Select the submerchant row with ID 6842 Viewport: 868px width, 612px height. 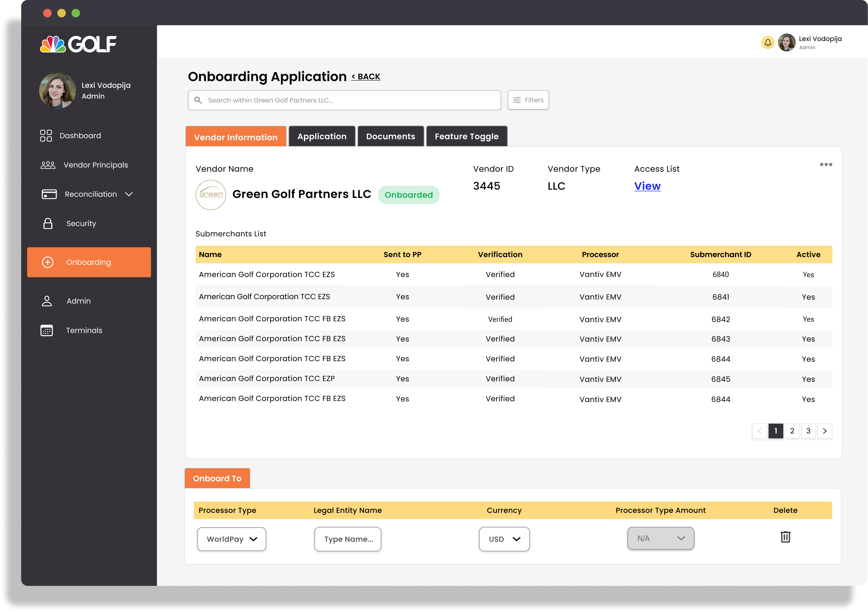[514, 319]
